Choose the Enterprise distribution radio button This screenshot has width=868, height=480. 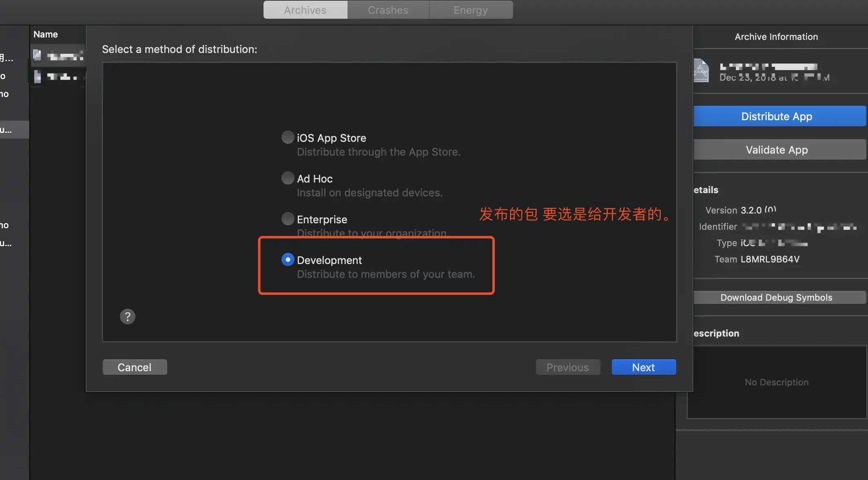point(288,219)
